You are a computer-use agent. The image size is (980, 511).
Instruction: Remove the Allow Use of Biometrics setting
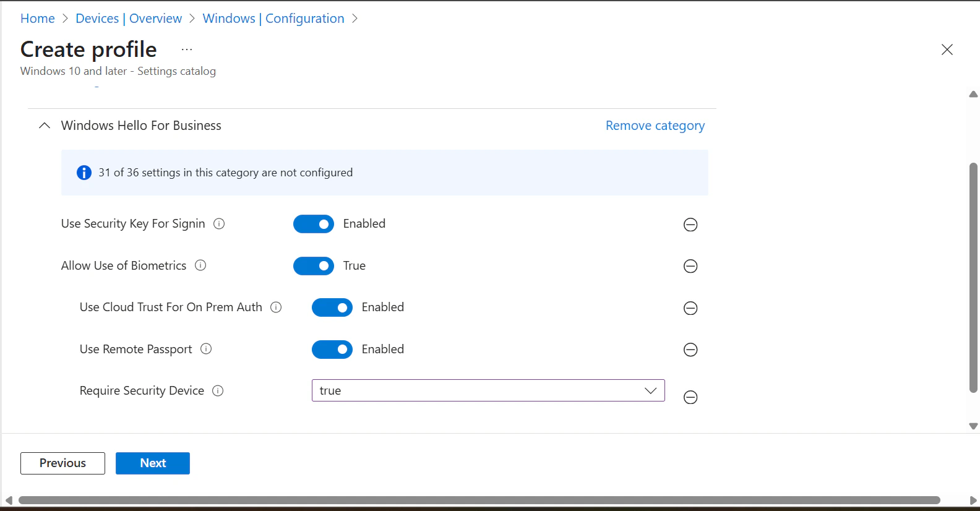click(690, 266)
